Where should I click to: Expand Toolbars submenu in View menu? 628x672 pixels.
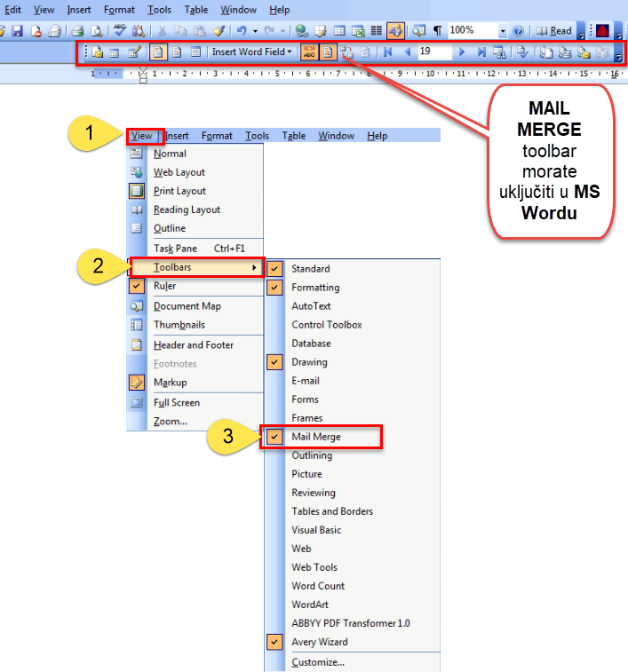click(195, 267)
